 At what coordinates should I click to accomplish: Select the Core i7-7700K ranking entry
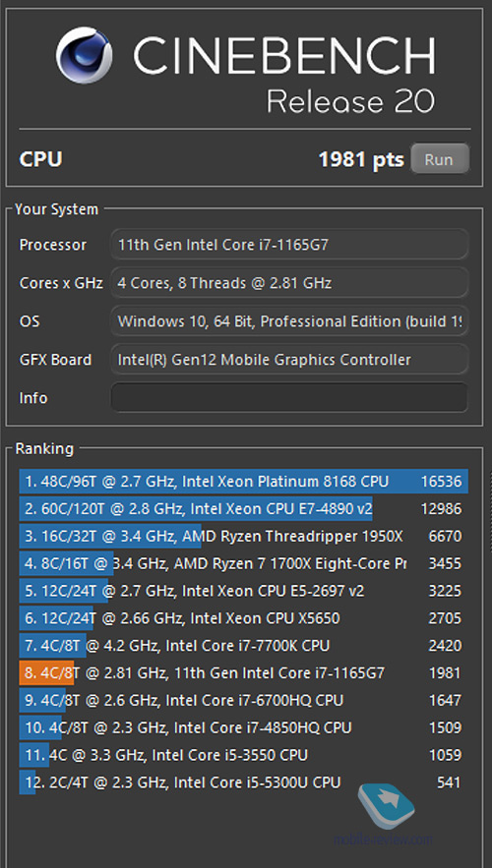tap(244, 646)
